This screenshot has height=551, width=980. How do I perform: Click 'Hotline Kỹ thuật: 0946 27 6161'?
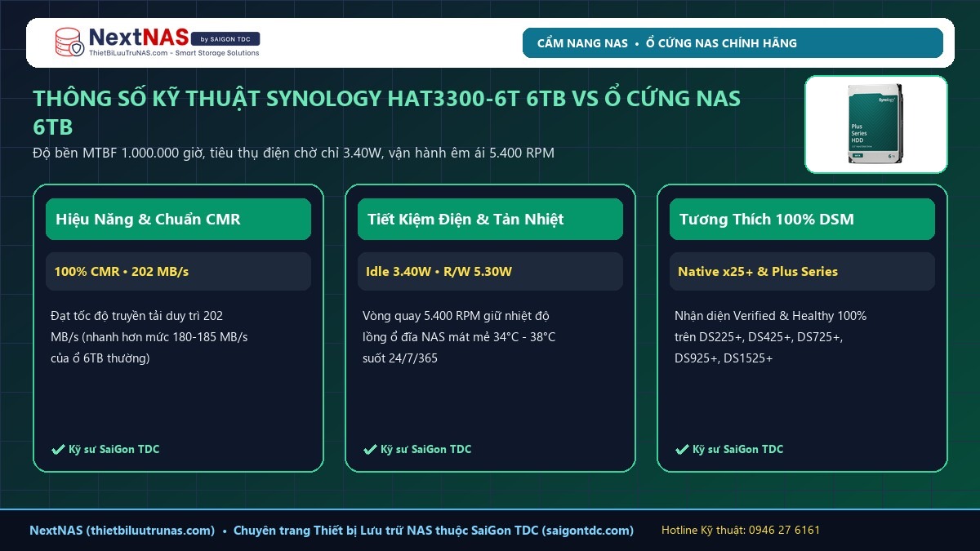click(x=741, y=531)
